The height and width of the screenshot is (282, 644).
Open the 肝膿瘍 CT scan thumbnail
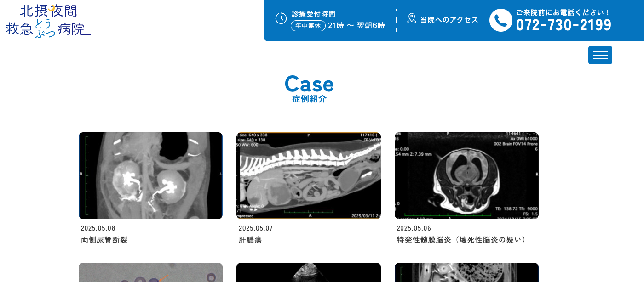click(309, 175)
